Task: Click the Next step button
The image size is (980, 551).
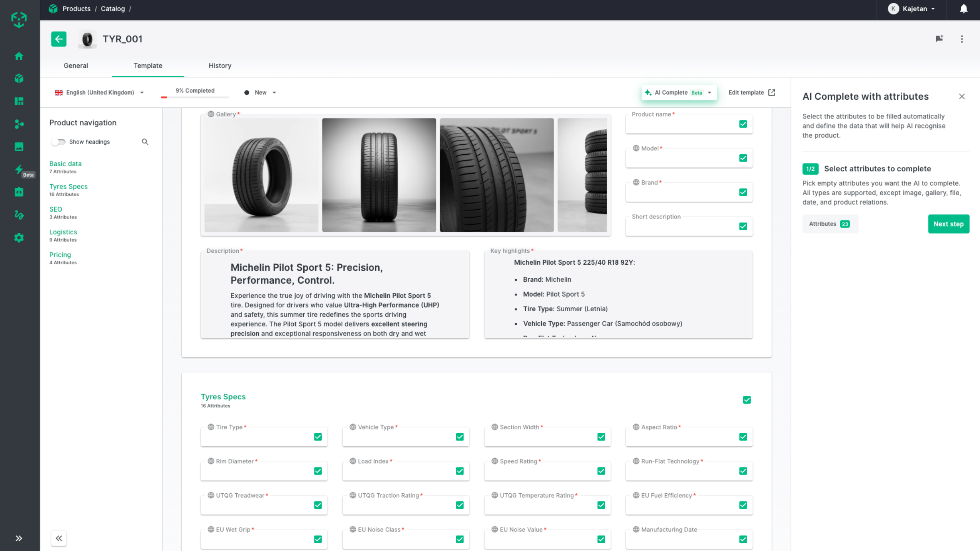Action: coord(948,224)
